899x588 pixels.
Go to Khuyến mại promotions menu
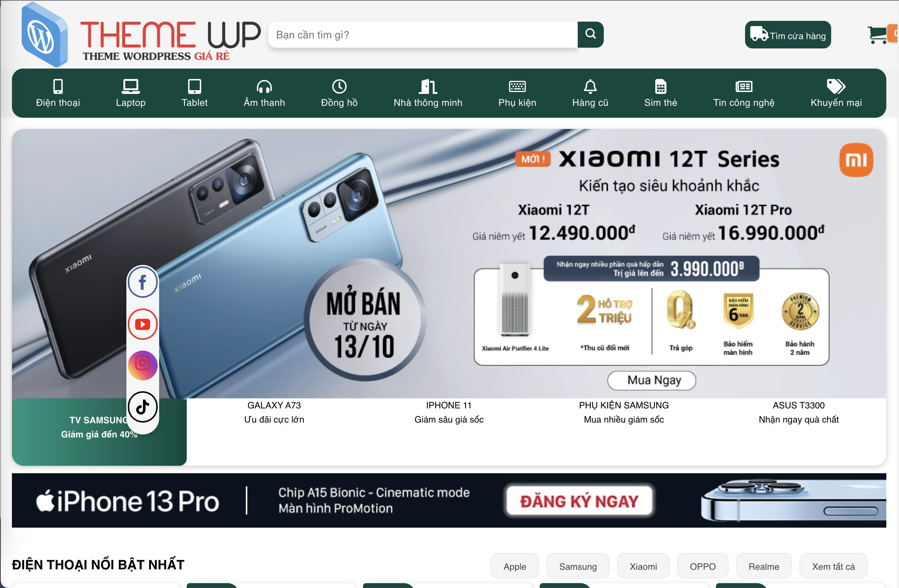[x=836, y=93]
